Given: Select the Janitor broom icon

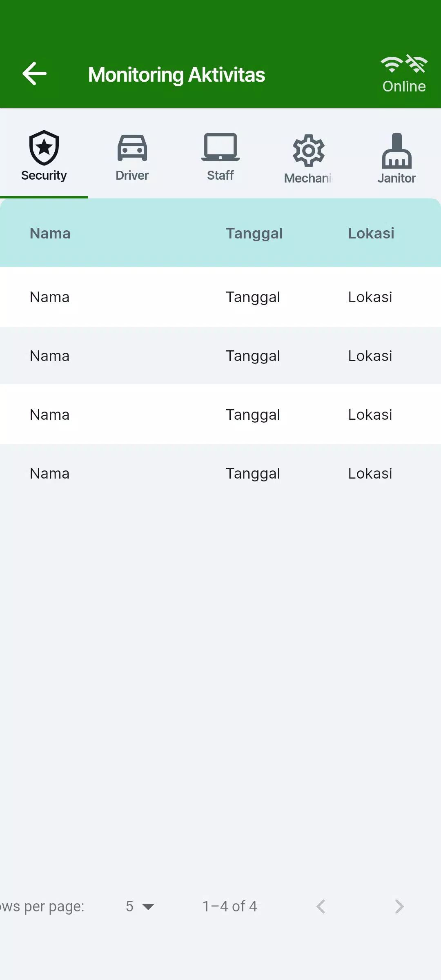Looking at the screenshot, I should [397, 150].
